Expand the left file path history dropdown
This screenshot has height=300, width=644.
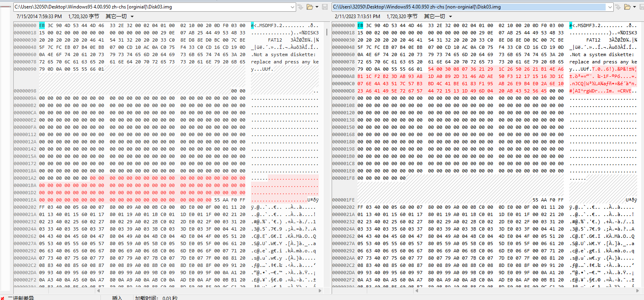(x=293, y=7)
